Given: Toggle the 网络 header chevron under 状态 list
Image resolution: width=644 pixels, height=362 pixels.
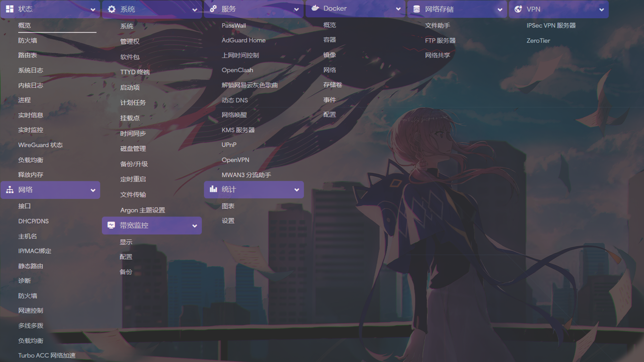Looking at the screenshot, I should [x=93, y=190].
